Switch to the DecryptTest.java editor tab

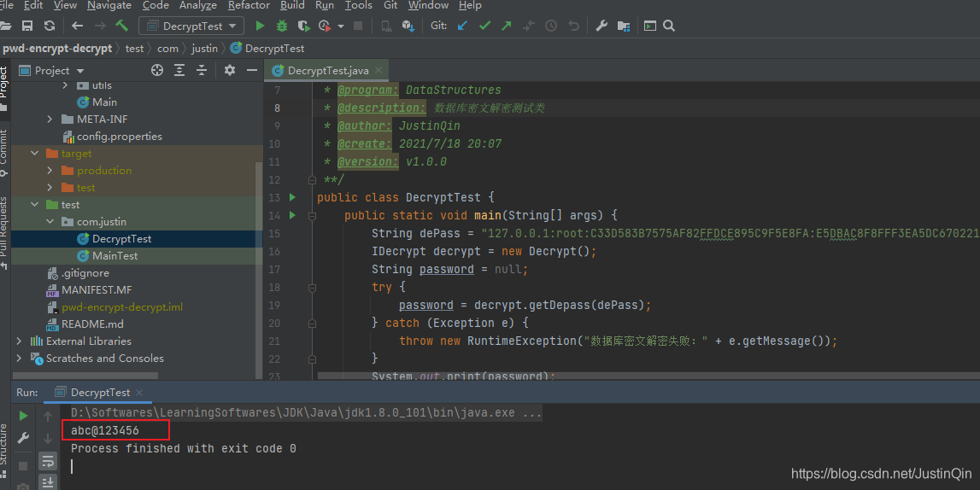click(327, 71)
